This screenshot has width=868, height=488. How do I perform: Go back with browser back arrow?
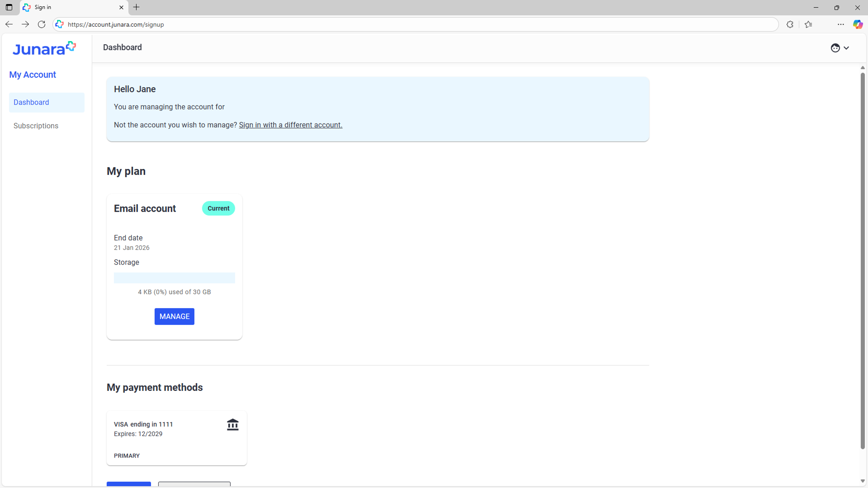tap(9, 24)
